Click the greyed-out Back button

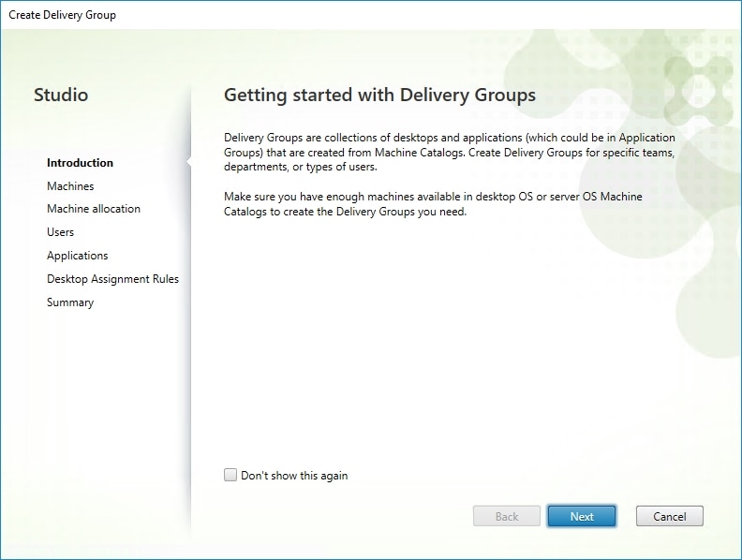tap(506, 516)
